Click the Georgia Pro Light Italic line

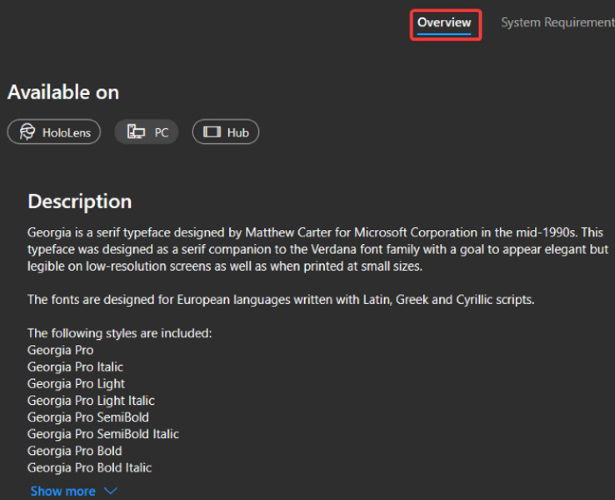(90, 400)
